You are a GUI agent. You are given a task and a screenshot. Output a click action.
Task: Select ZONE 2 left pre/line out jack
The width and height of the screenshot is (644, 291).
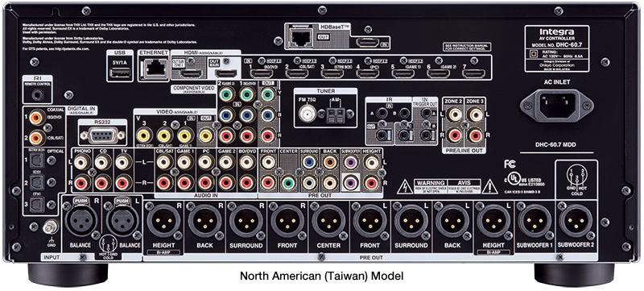(x=455, y=114)
